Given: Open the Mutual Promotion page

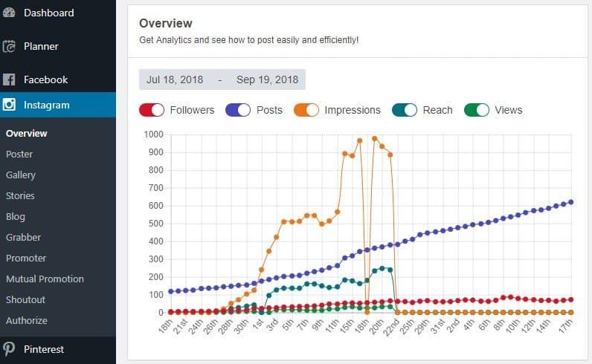Looking at the screenshot, I should point(45,279).
